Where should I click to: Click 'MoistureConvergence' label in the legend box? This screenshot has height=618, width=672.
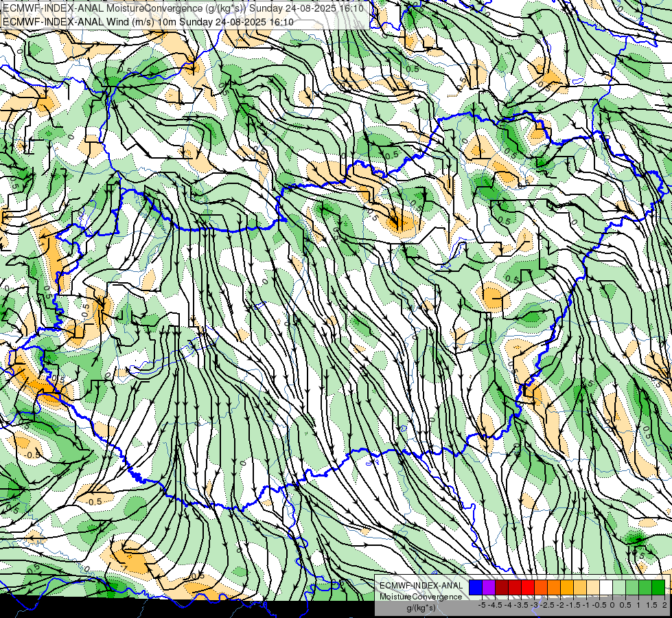point(421,597)
